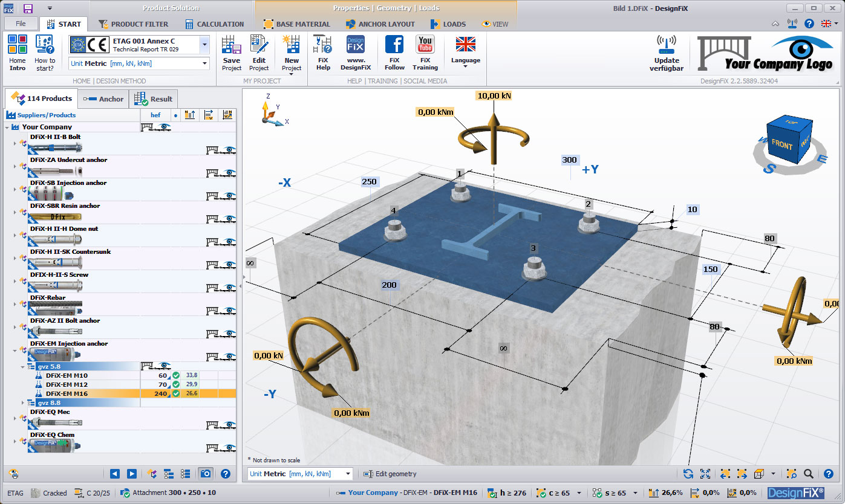Go to previous product with left arrow
The height and width of the screenshot is (504, 845).
(115, 474)
